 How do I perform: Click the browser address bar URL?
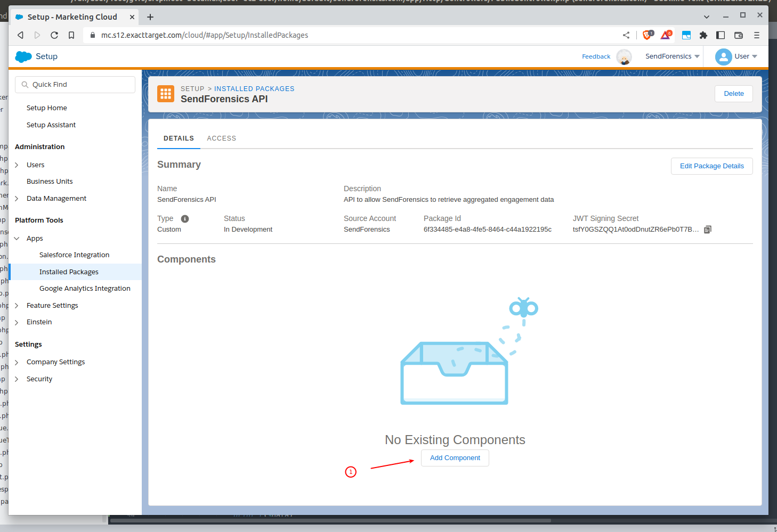205,35
